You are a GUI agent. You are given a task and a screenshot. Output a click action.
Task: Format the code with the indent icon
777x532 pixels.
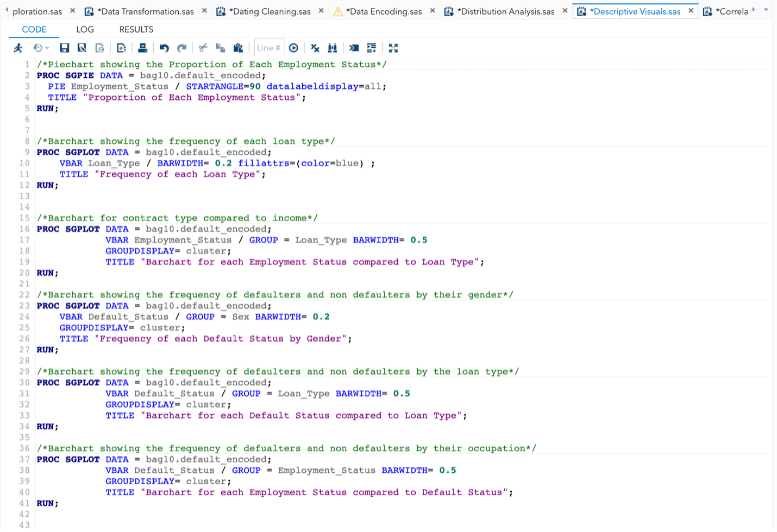pyautogui.click(x=372, y=48)
